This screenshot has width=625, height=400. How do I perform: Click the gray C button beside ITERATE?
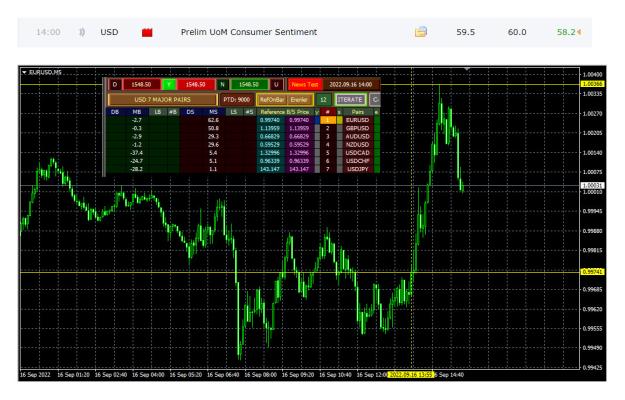pos(375,100)
